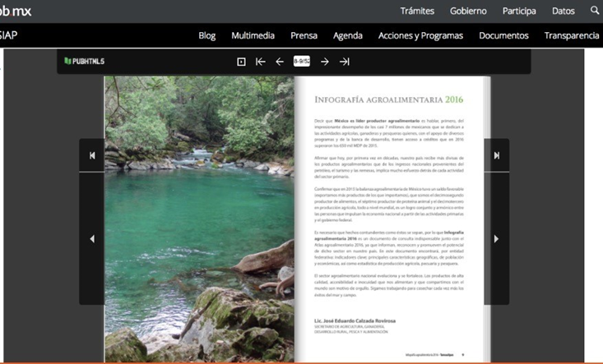Jump to last page using toolbar icon
Image resolution: width=603 pixels, height=364 pixels.
[x=345, y=62]
